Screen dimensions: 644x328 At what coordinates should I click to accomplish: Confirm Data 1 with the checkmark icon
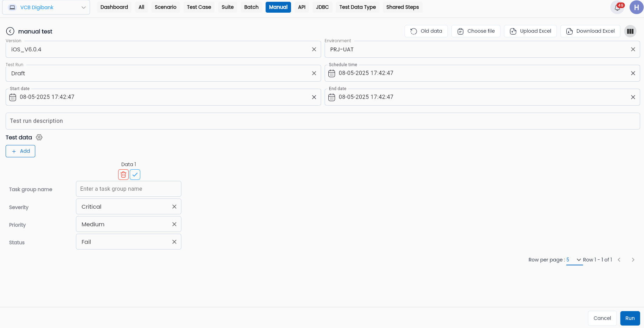tap(135, 175)
